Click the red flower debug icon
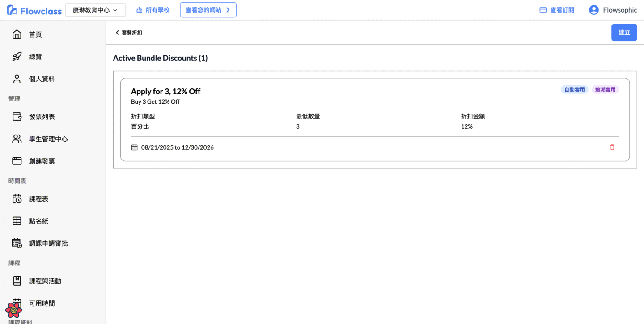Viewport: 644px width, 324px height. coord(13,310)
